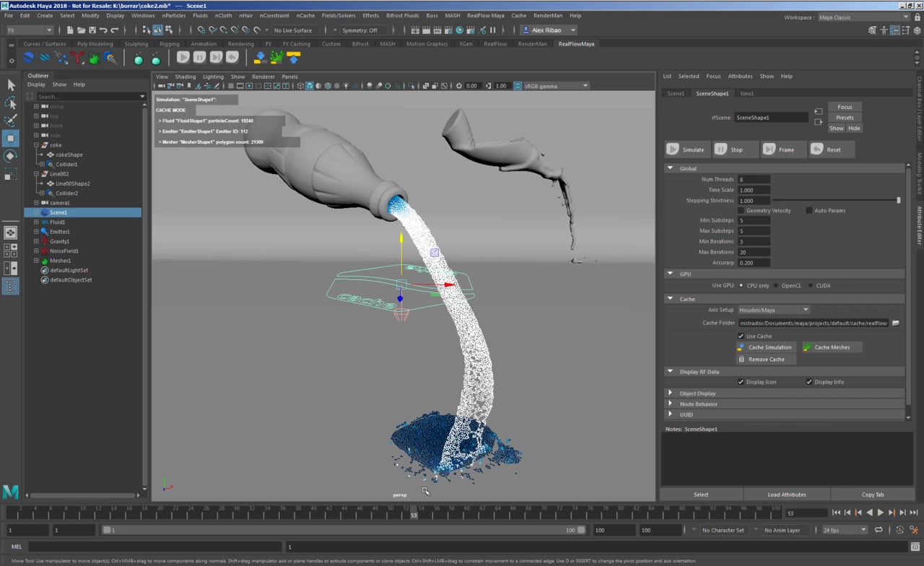Open the Script Editor icon
The height and width of the screenshot is (566, 924).
coord(914,547)
